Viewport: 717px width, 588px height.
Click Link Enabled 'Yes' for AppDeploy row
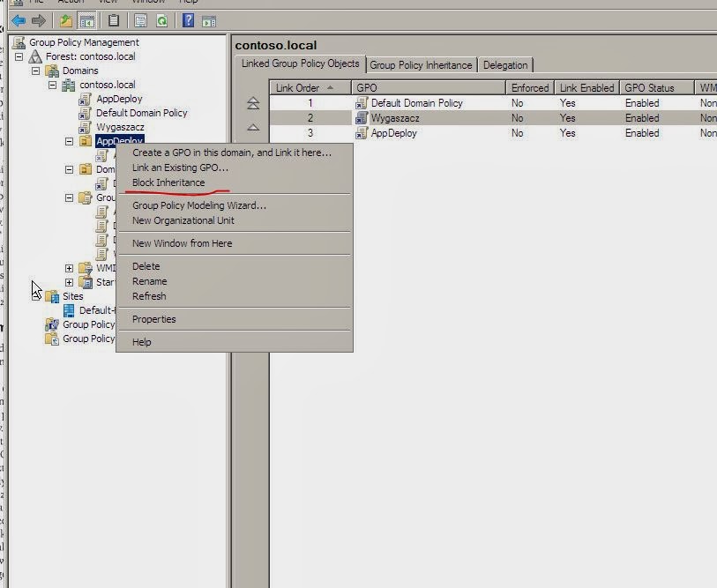pos(567,133)
